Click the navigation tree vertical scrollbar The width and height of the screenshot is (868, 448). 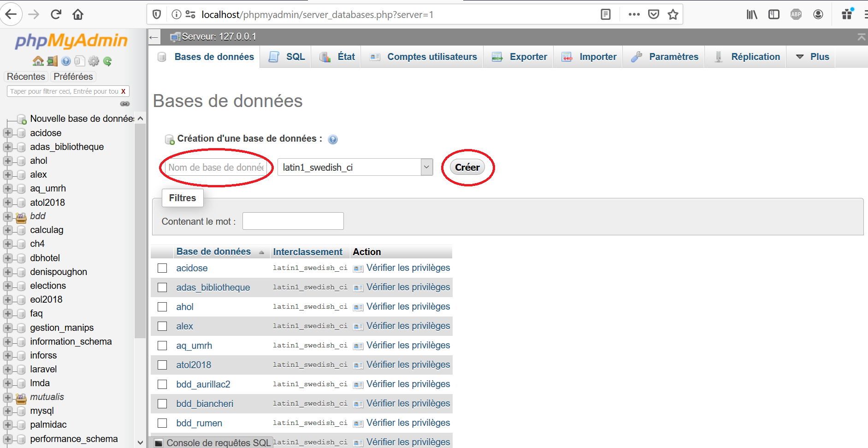coord(140,231)
